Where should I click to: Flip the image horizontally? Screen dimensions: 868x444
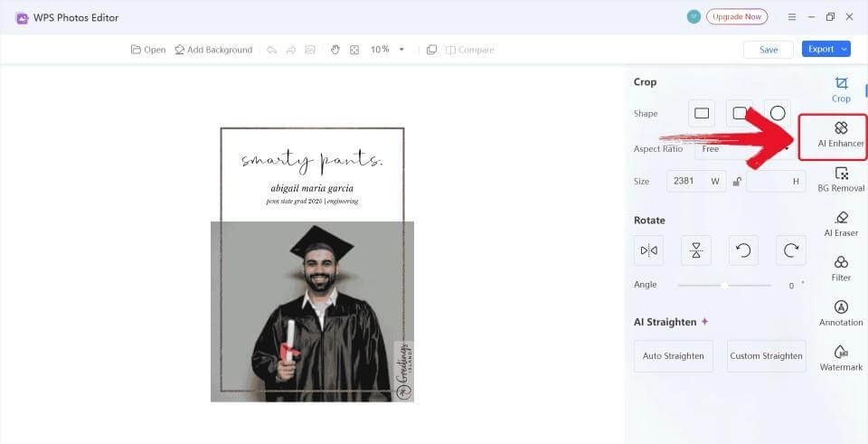point(648,250)
